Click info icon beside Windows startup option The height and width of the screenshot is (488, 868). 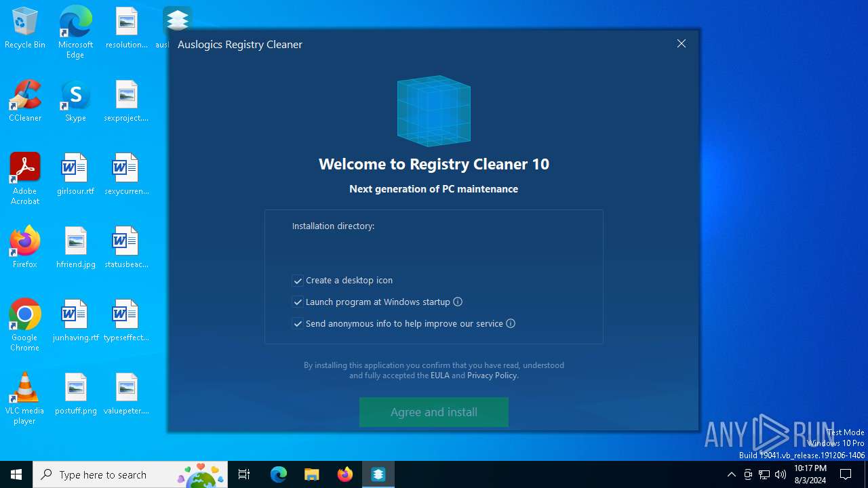[458, 302]
